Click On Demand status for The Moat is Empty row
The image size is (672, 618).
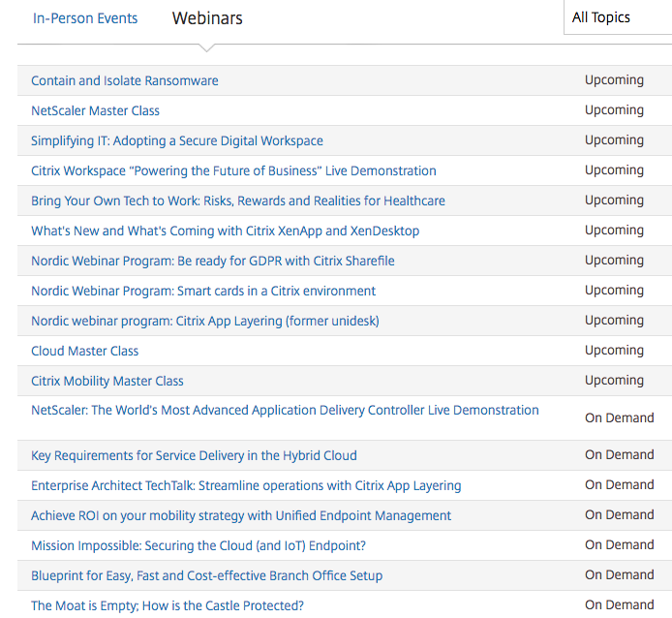tap(620, 604)
